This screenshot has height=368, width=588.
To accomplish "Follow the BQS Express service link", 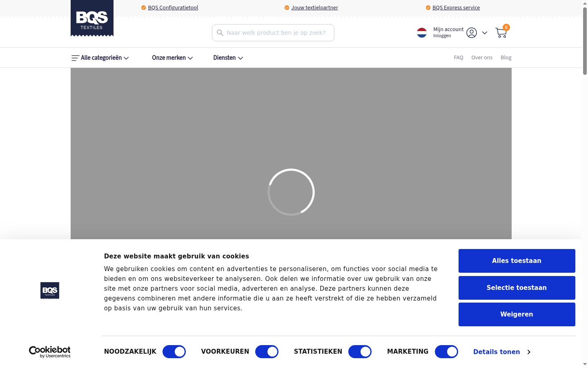I will tap(456, 8).
